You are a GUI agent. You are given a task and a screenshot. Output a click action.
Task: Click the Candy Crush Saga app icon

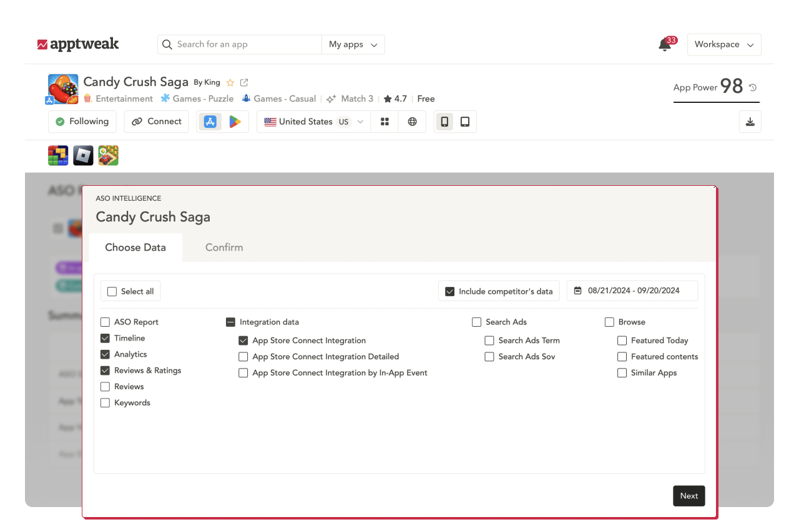point(63,89)
